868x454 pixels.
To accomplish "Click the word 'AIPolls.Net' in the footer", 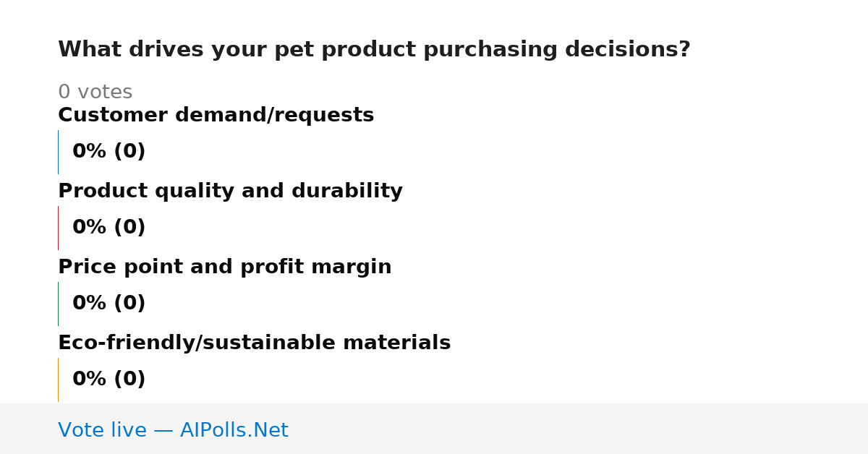I will click(x=234, y=430).
